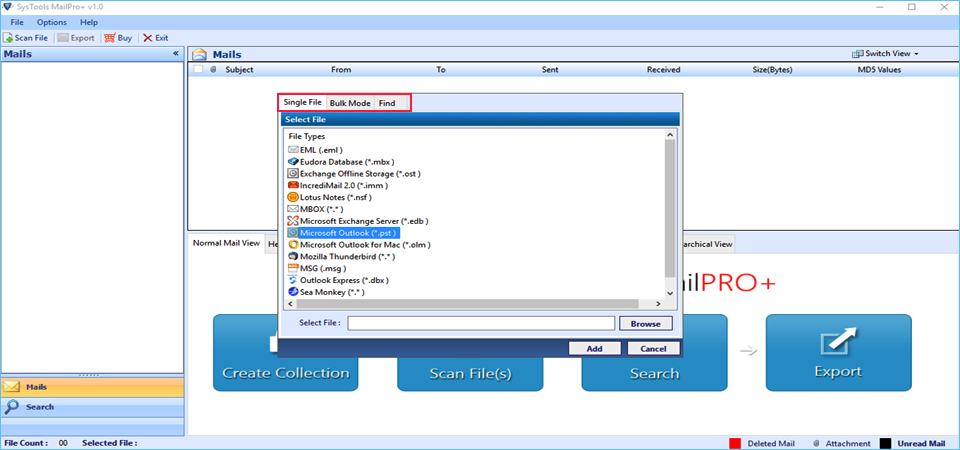
Task: Click the Exit toolbar button
Action: [x=156, y=38]
